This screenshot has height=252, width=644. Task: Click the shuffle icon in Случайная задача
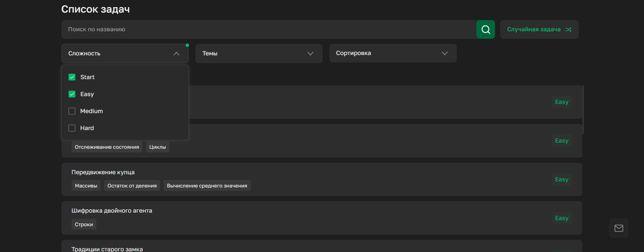click(x=568, y=30)
